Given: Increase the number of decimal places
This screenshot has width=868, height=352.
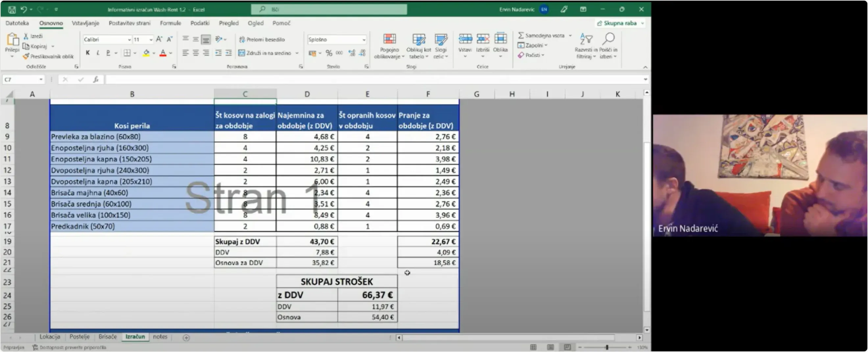Looking at the screenshot, I should (352, 53).
